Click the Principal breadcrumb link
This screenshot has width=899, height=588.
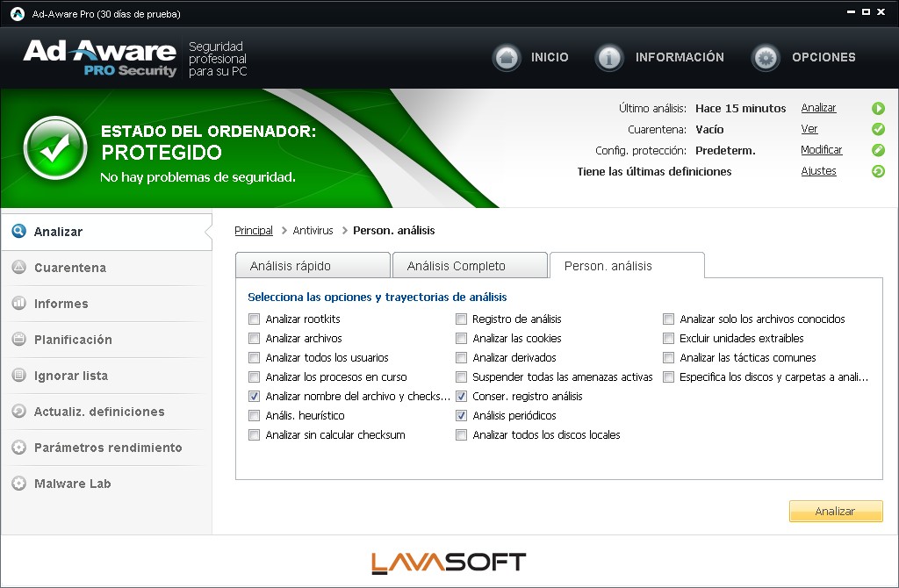[254, 231]
